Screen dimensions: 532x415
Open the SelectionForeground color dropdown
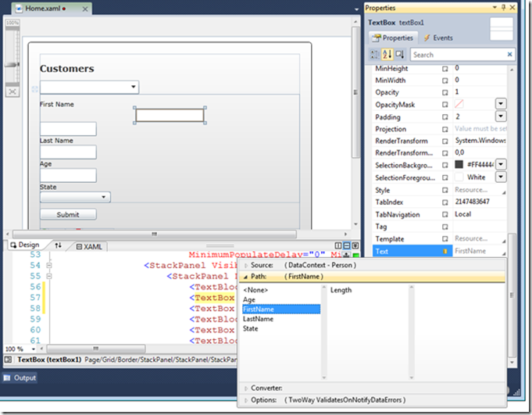click(501, 177)
